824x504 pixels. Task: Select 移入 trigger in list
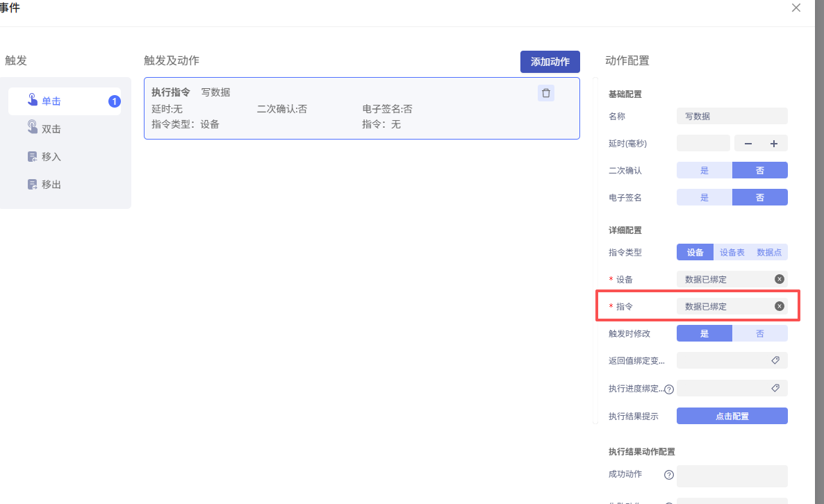point(51,156)
